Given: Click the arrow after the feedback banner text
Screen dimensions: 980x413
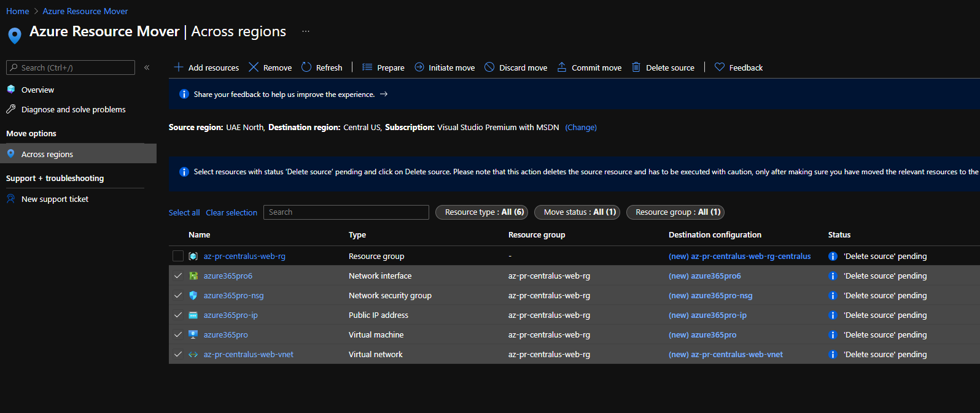Looking at the screenshot, I should click(x=384, y=94).
